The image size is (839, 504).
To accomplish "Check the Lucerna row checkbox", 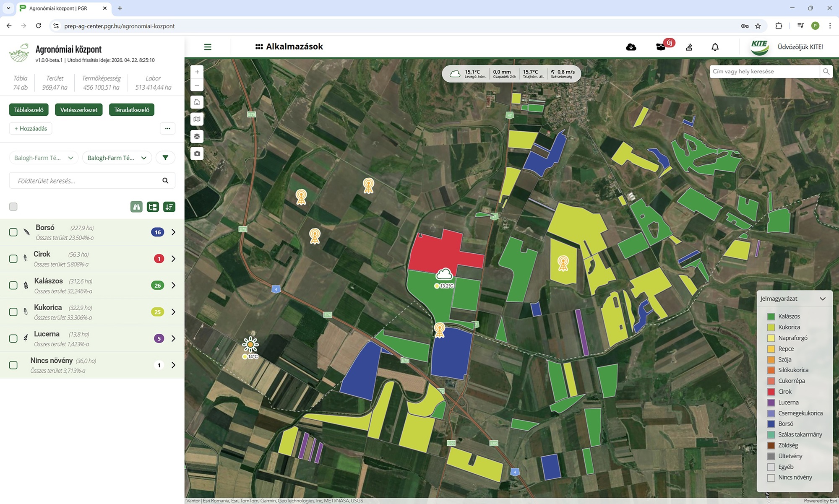I will (x=13, y=338).
